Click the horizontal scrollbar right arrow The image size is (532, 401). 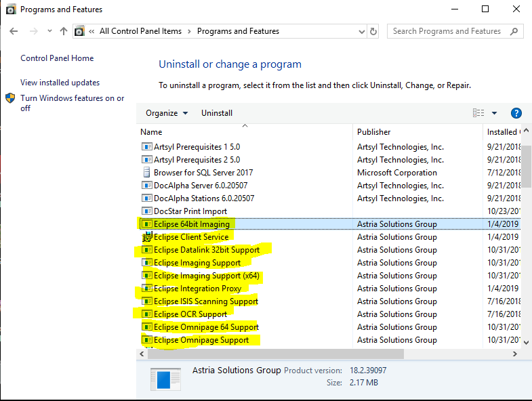[x=514, y=354]
